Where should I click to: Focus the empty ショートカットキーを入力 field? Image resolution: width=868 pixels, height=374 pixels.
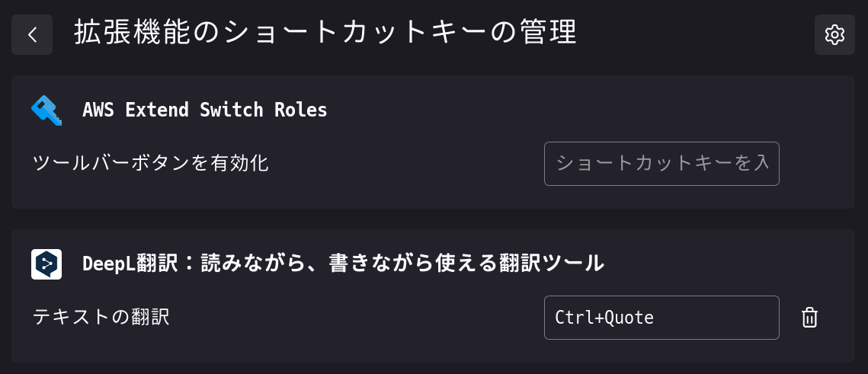click(x=661, y=164)
